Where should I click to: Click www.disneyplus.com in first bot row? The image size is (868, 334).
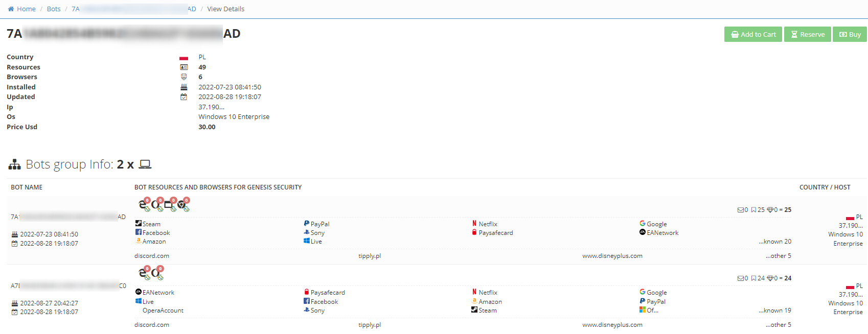point(612,256)
